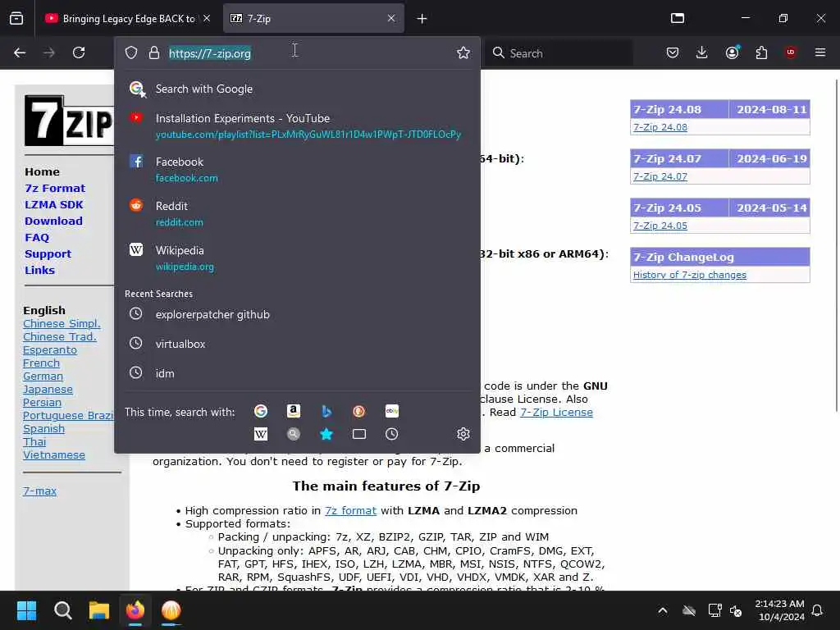Open Installation Experiments YouTube suggestion
Viewport: 840px width, 630px height.
tap(297, 126)
